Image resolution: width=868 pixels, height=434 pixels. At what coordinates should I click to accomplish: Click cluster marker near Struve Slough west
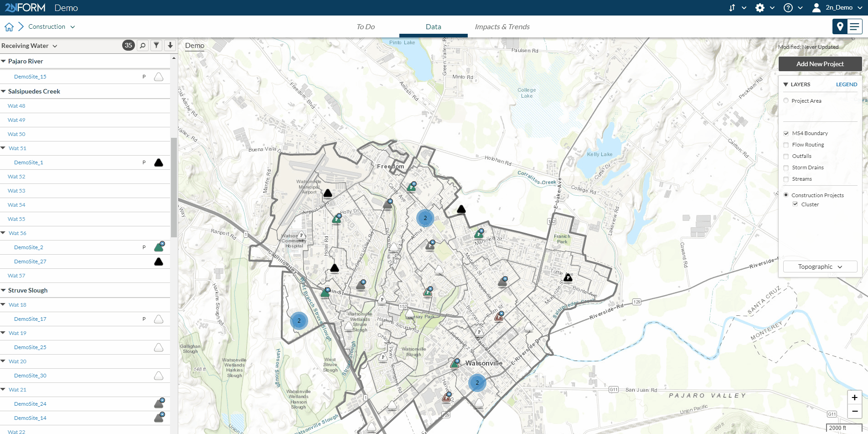tap(299, 320)
